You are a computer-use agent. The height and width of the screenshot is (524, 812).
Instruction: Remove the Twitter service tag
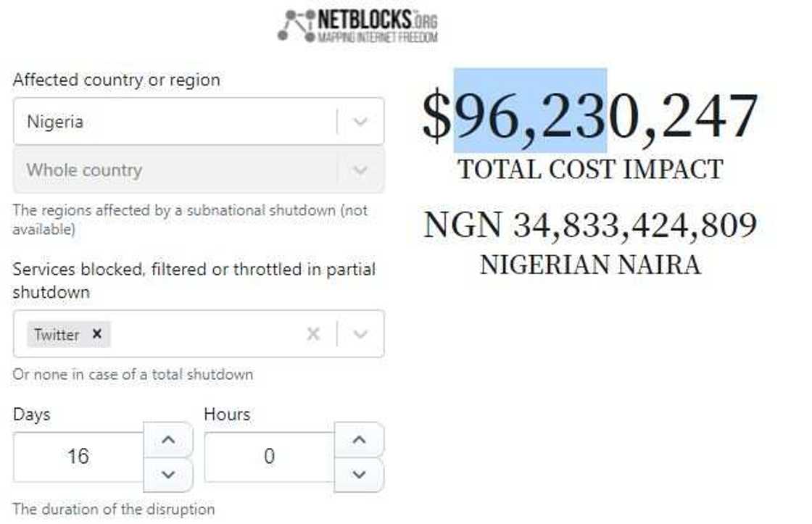pyautogui.click(x=97, y=334)
